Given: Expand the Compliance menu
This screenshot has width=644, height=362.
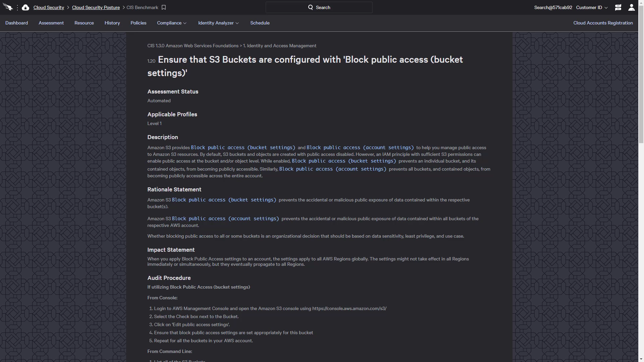Looking at the screenshot, I should 172,23.
